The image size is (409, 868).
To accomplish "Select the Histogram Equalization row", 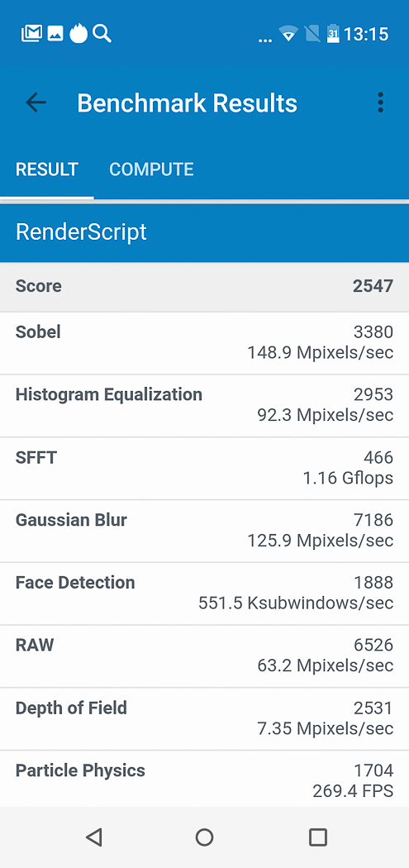I will pyautogui.click(x=204, y=405).
